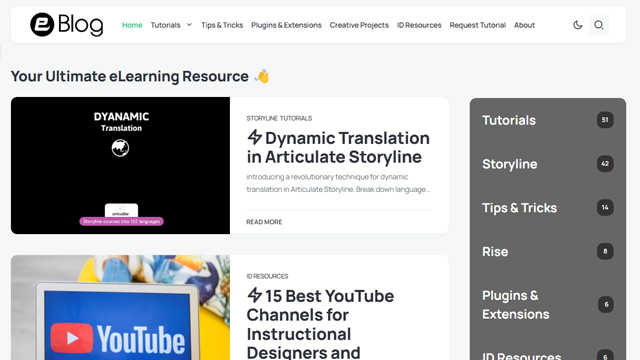Expand the Tutorials dropdown chevron
Screen dimensions: 640x360
coord(189,25)
